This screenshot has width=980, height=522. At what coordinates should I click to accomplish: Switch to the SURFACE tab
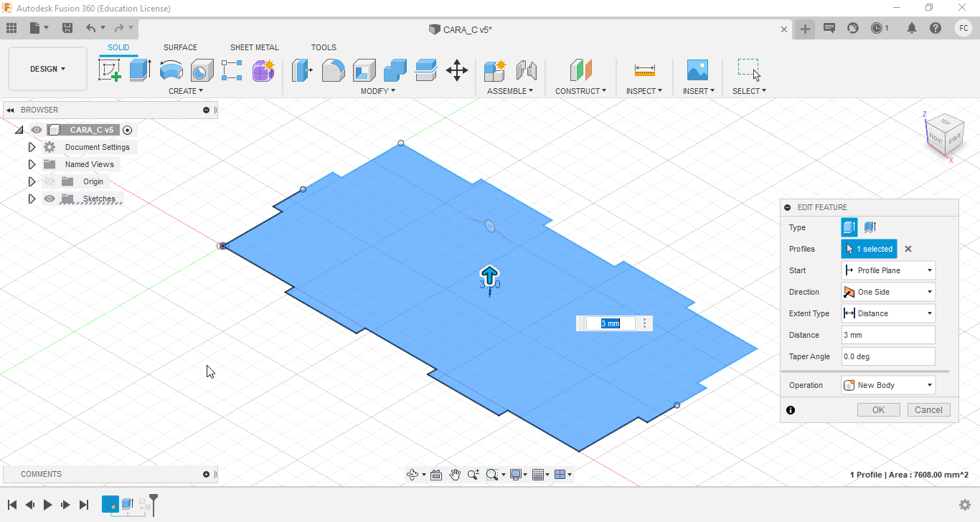(x=180, y=47)
